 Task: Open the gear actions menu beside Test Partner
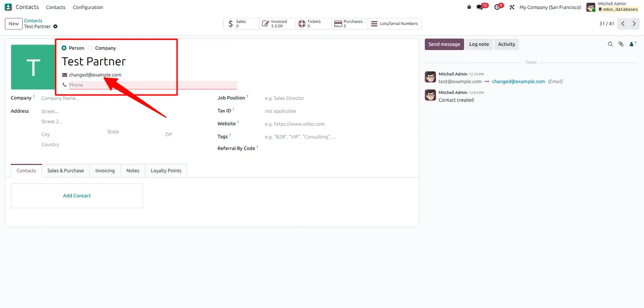tap(55, 26)
